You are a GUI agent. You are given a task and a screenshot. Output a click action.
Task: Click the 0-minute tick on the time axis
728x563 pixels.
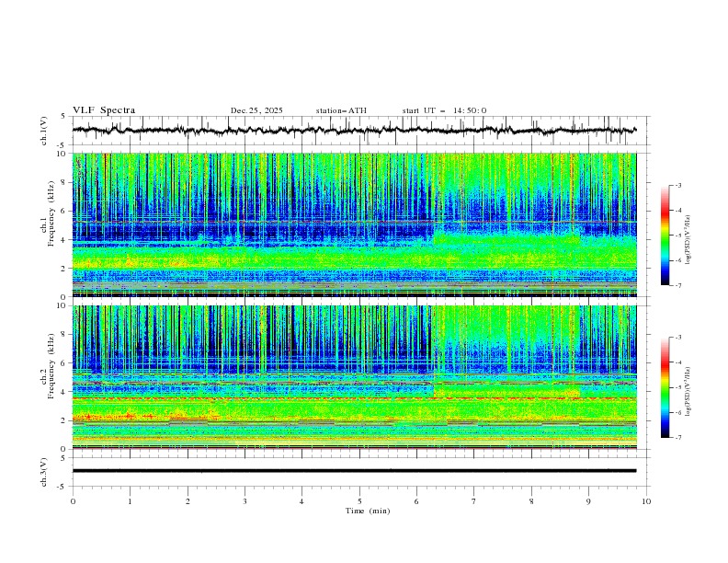click(73, 500)
